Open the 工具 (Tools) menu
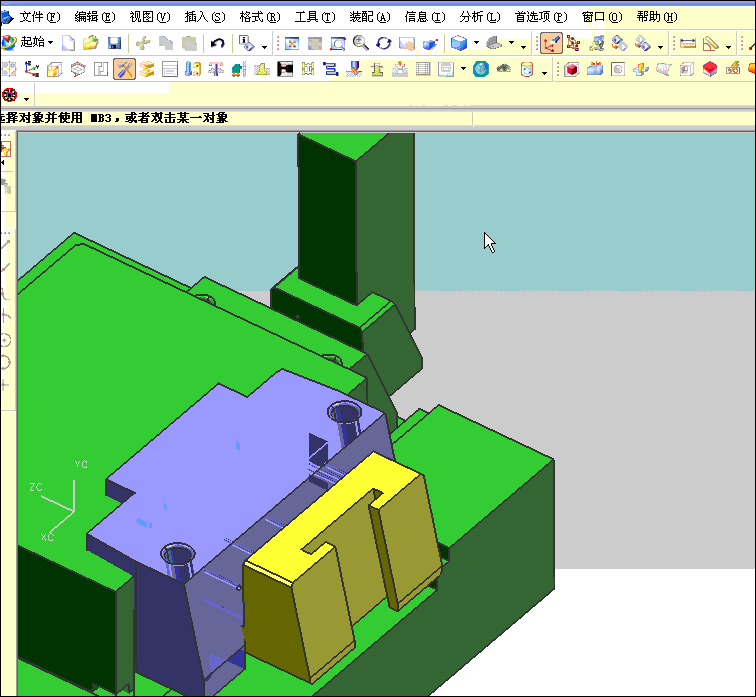This screenshot has height=697, width=756. [x=314, y=17]
